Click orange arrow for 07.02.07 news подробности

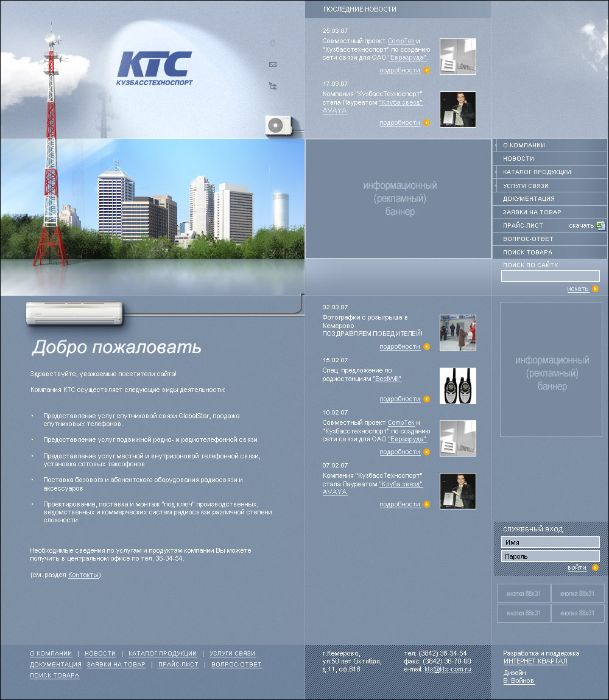[x=427, y=504]
